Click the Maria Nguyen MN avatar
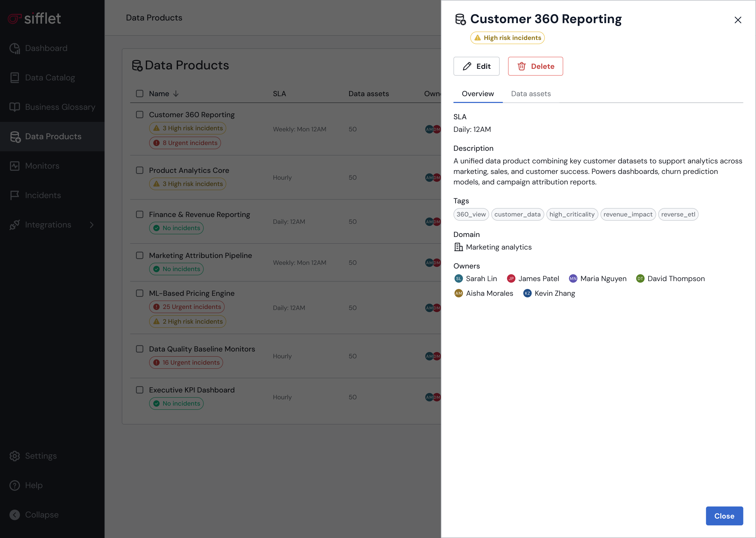 pyautogui.click(x=573, y=279)
